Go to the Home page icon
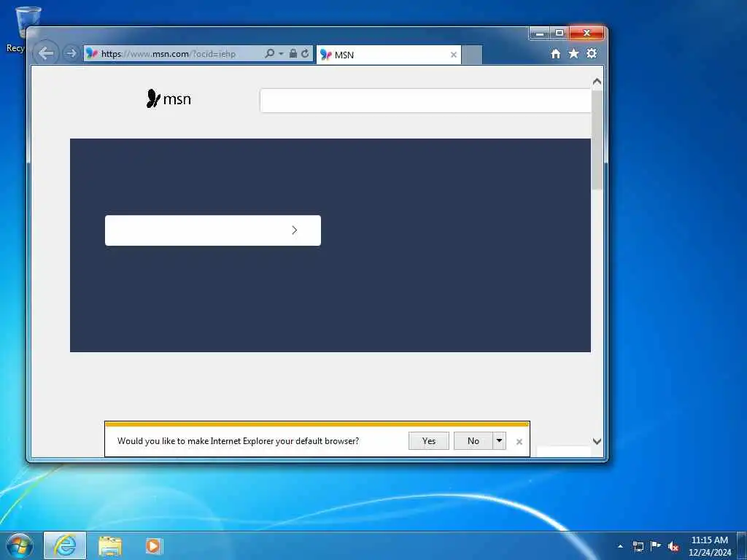Viewport: 747px width, 560px height. [555, 54]
